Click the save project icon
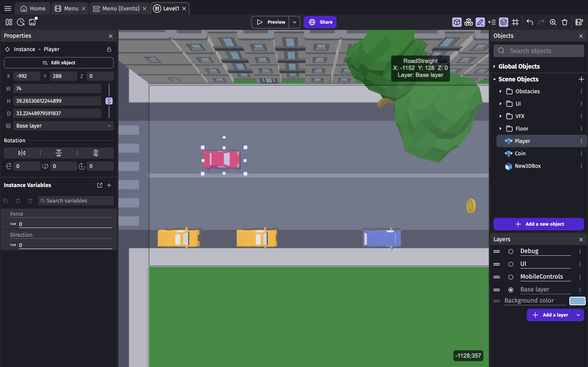 point(32,22)
